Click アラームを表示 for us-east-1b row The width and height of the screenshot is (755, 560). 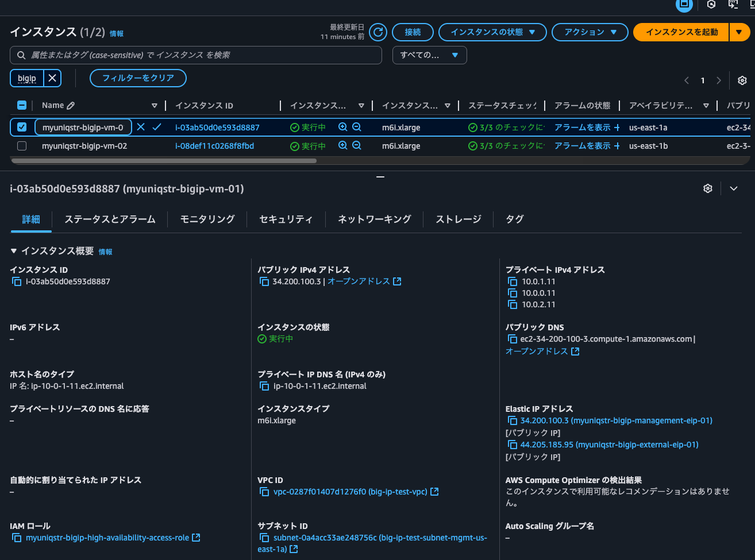coord(587,146)
